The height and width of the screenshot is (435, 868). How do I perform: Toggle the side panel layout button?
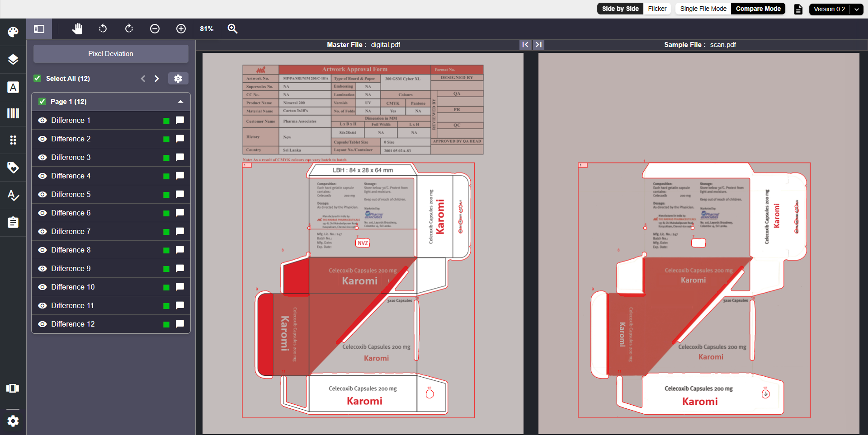click(39, 29)
